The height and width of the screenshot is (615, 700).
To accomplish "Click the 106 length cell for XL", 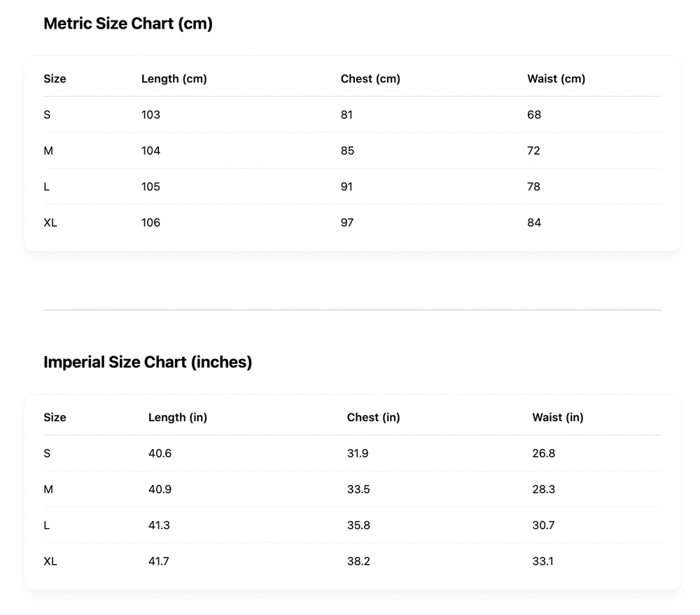I will tap(150, 223).
